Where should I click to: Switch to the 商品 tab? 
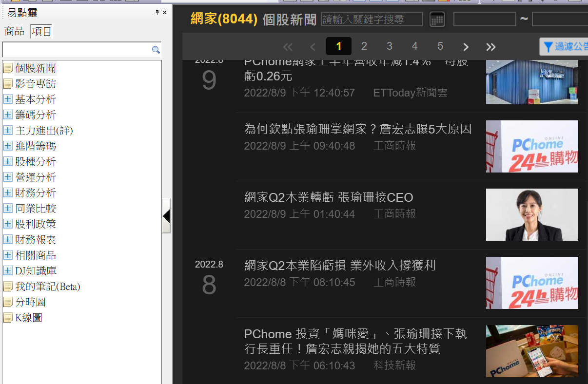(x=14, y=32)
